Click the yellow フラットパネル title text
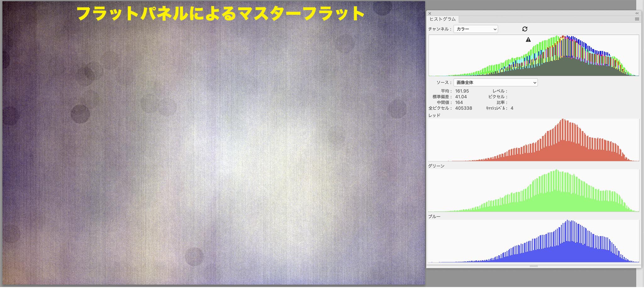This screenshot has width=644, height=288. click(x=220, y=14)
